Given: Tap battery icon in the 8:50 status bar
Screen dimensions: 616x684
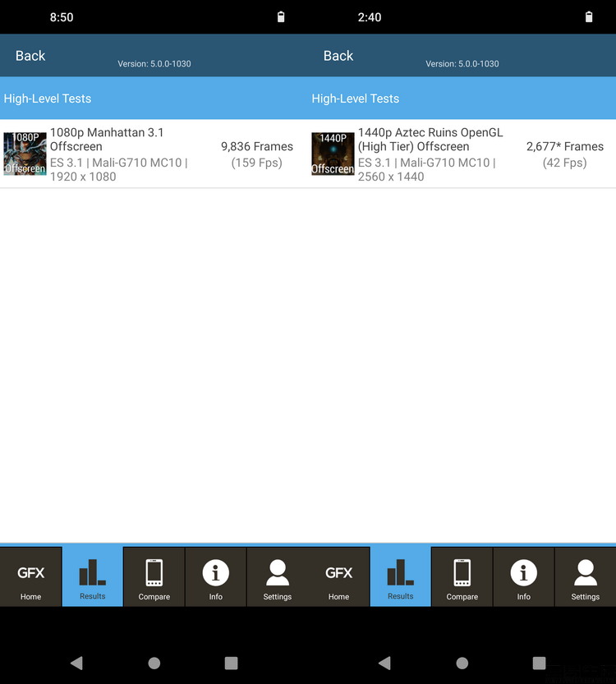Looking at the screenshot, I should tap(281, 17).
